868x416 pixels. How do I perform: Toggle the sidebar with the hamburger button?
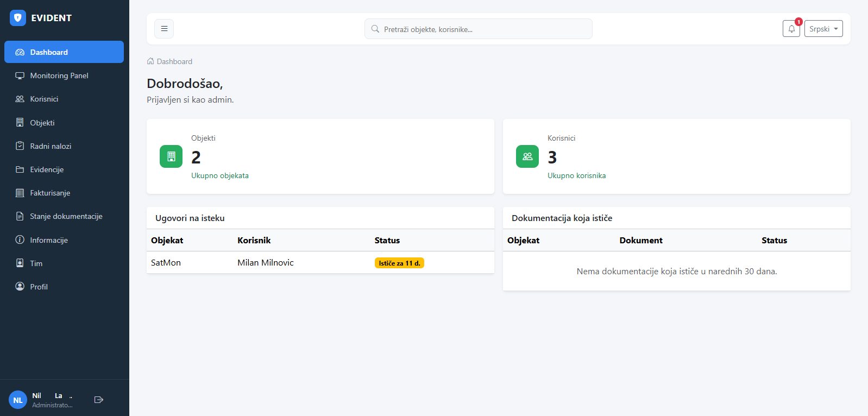click(x=164, y=29)
